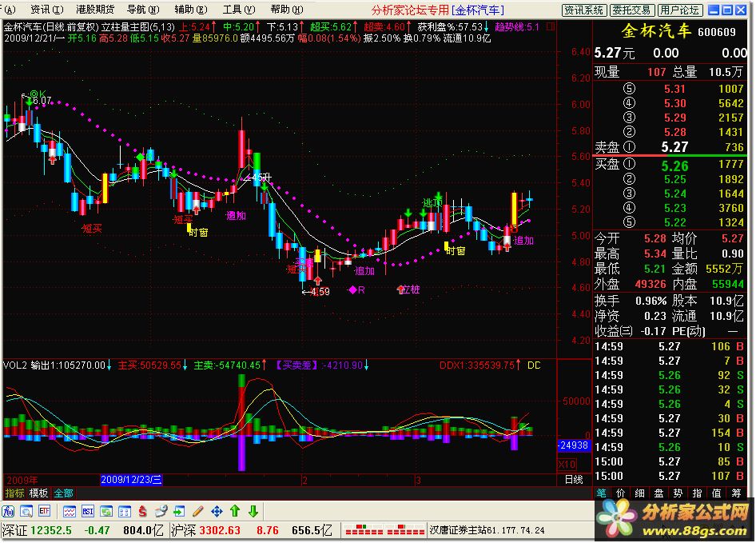
Task: Open the 辅助 menu
Action: [191, 9]
